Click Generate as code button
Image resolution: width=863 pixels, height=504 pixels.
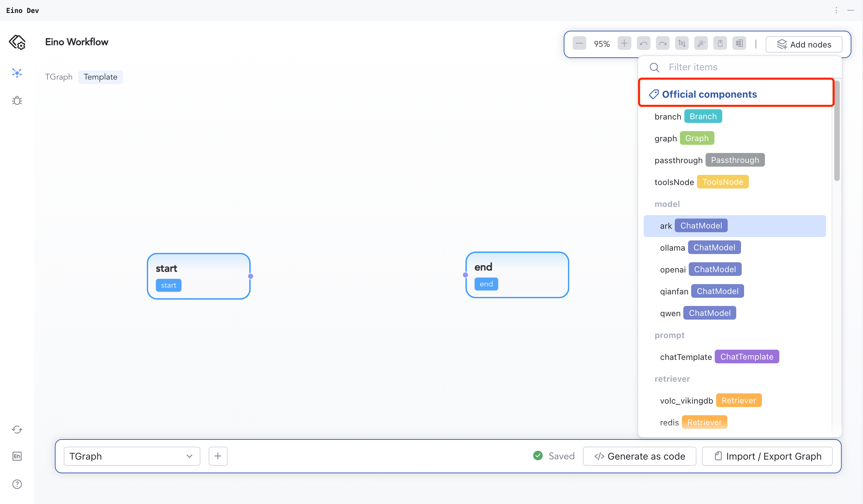(639, 456)
